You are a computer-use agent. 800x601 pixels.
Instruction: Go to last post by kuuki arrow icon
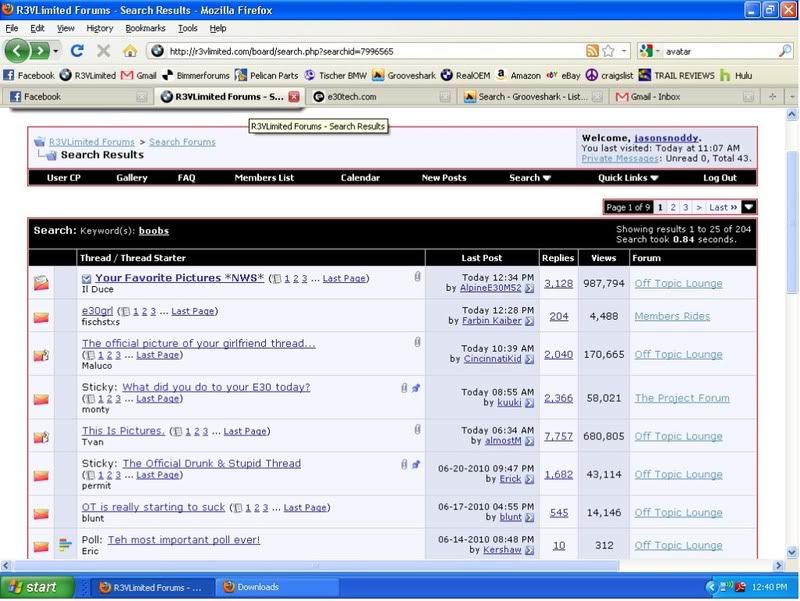tap(530, 403)
